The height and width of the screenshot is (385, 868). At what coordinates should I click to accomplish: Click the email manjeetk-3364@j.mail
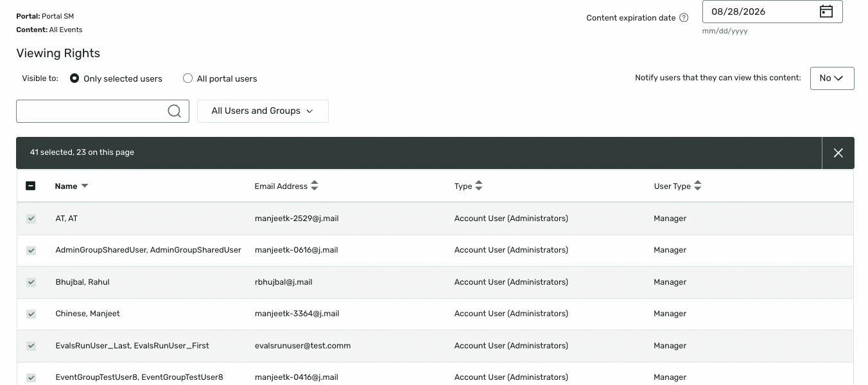[x=297, y=314]
